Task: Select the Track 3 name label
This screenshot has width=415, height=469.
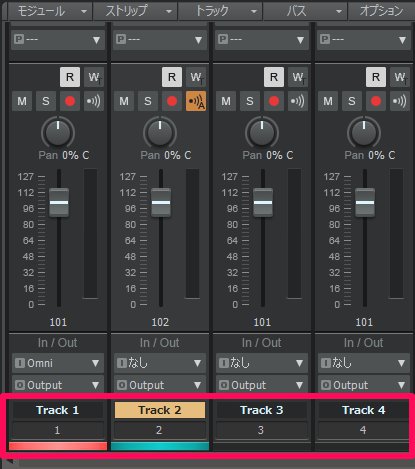Action: click(262, 410)
